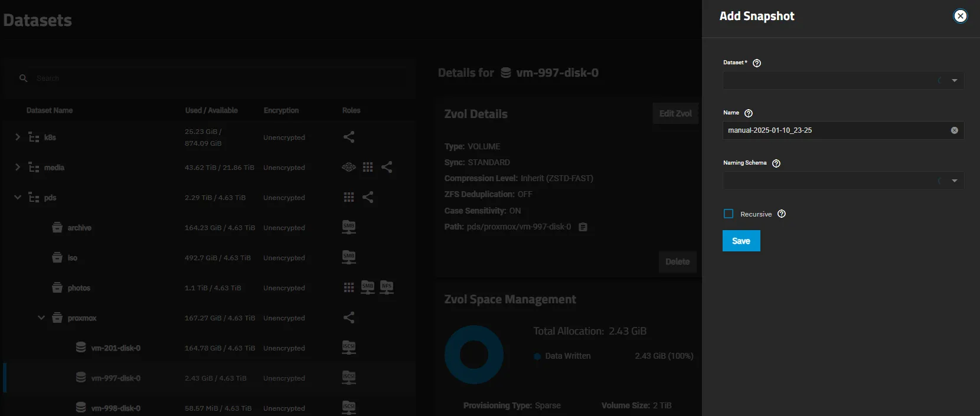980x416 pixels.
Task: Click the SMB icon on photos row
Action: tap(368, 287)
